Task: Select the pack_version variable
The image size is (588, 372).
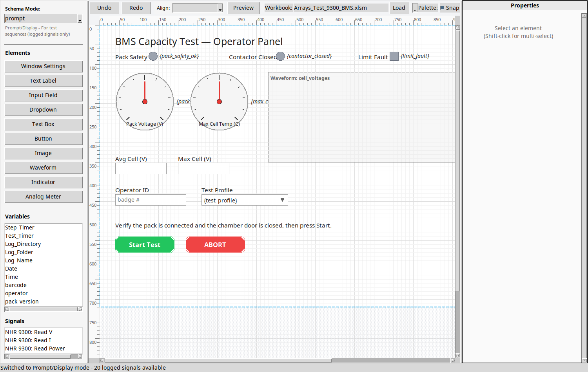Action: click(x=44, y=302)
